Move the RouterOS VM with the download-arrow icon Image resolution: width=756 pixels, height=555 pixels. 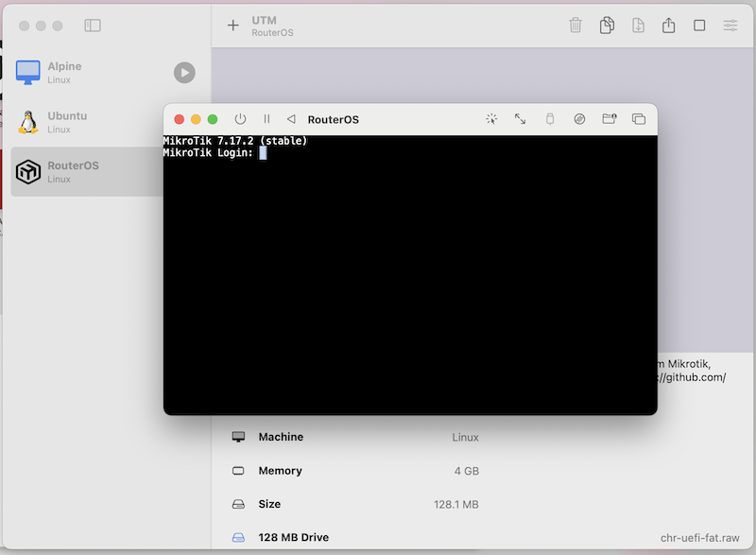(x=638, y=26)
